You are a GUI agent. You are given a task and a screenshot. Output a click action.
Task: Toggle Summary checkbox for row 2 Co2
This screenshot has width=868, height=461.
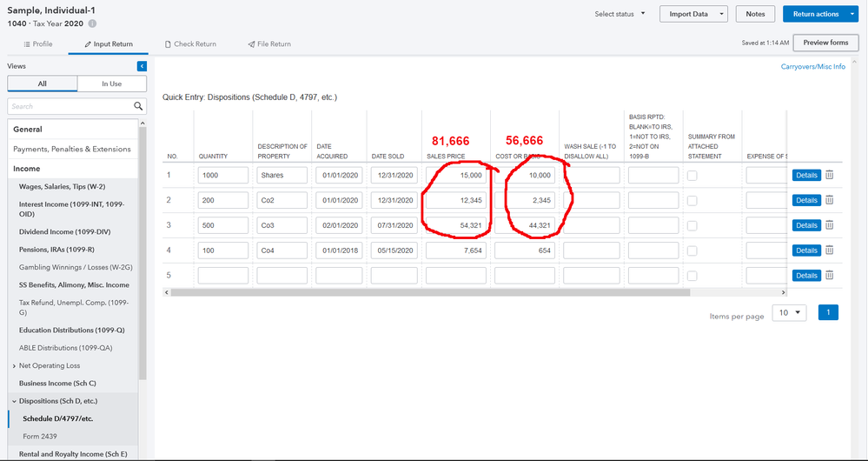coord(692,201)
